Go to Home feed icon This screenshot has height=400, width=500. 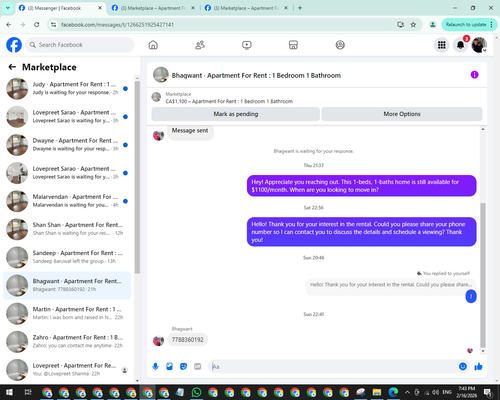(x=153, y=45)
